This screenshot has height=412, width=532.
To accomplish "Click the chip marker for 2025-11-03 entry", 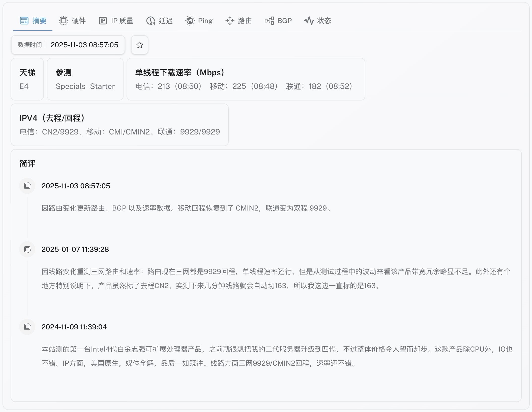I will [x=27, y=186].
